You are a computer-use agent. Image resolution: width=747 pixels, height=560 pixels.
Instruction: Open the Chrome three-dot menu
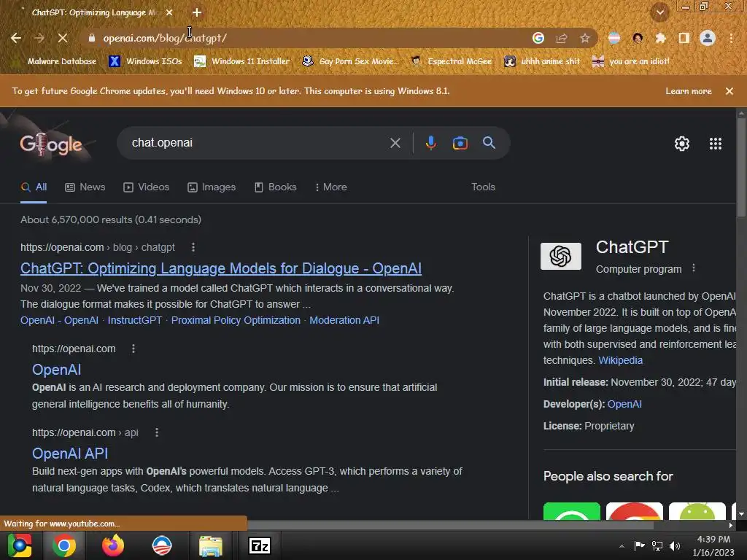[731, 38]
